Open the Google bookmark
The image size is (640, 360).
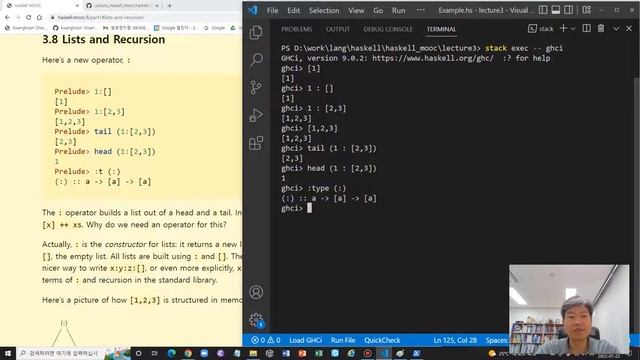pos(215,28)
